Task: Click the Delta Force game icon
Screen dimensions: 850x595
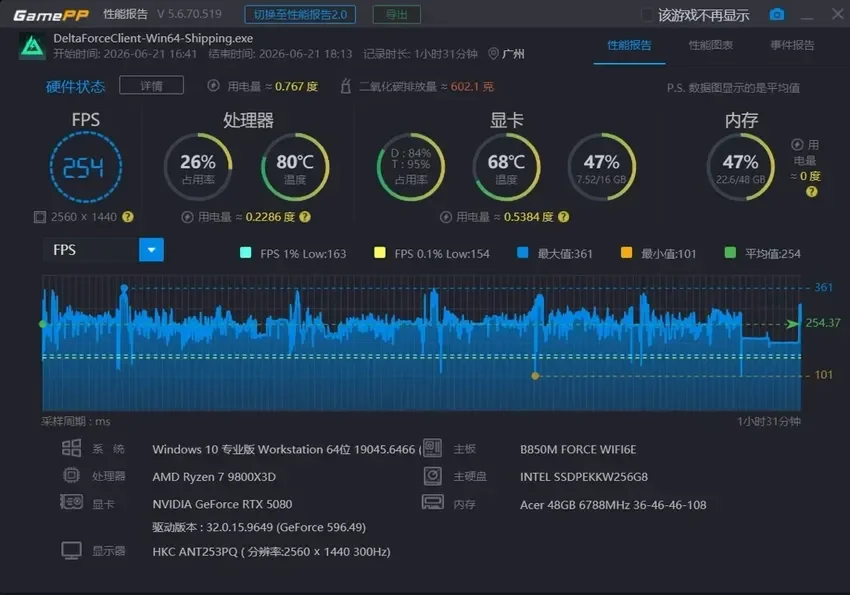Action: (33, 46)
